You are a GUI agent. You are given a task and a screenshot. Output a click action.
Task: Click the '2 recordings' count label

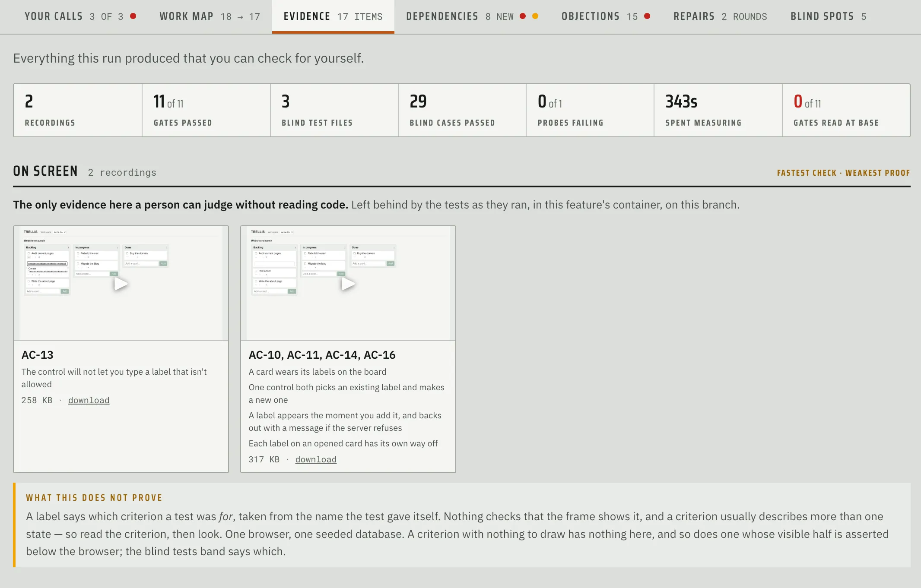click(122, 173)
